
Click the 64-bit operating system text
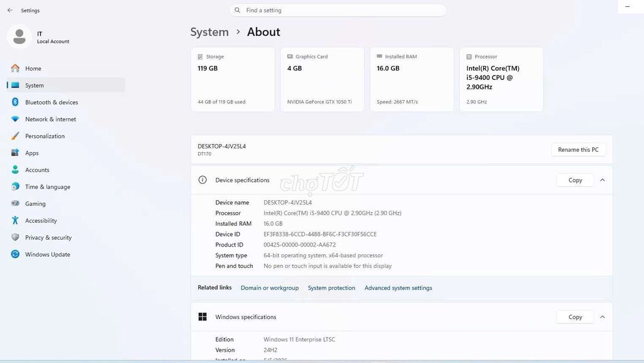[323, 255]
